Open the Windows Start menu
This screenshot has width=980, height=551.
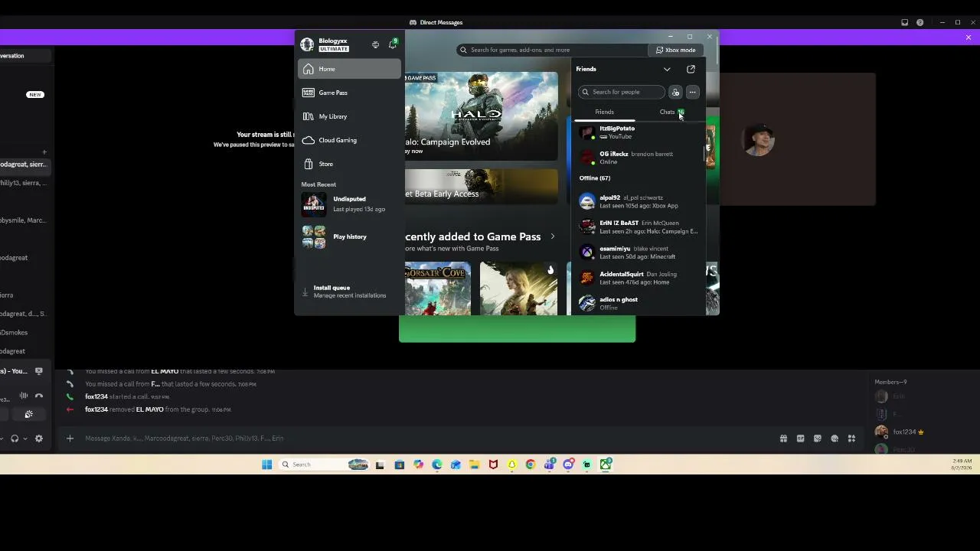pyautogui.click(x=266, y=465)
